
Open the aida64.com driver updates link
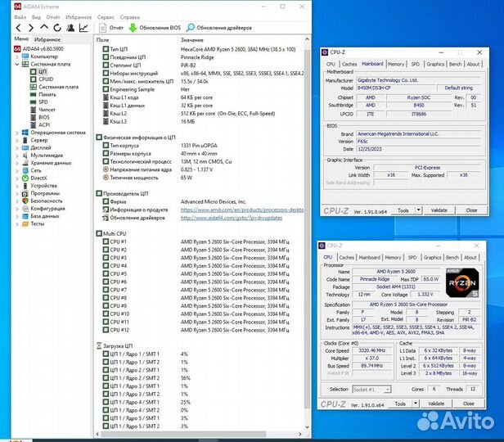point(232,218)
